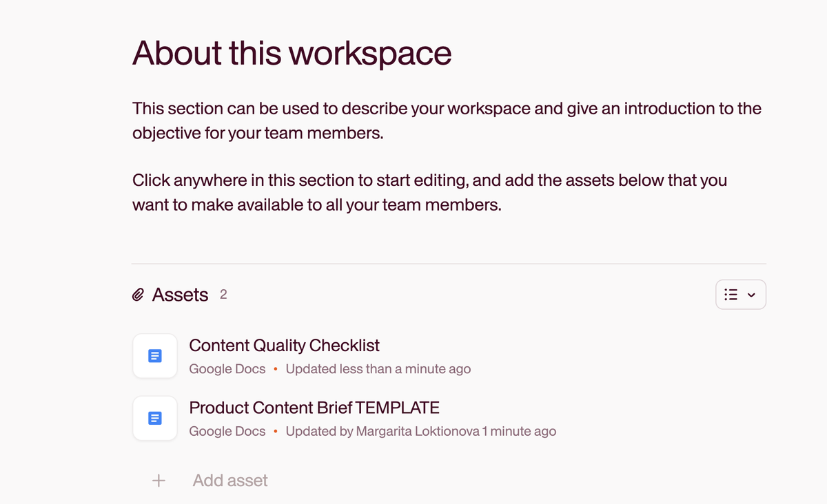The image size is (827, 504).
Task: Click Updated less than a minute ago text
Action: (x=378, y=369)
